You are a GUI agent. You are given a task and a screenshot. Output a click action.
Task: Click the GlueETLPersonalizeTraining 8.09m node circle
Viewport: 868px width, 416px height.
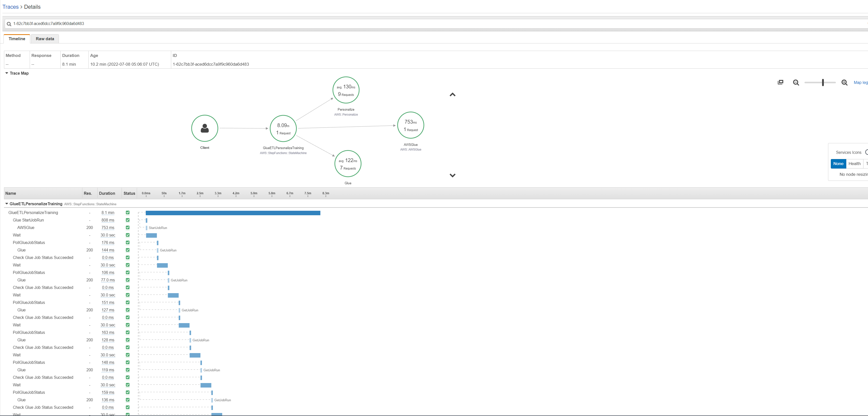point(283,128)
